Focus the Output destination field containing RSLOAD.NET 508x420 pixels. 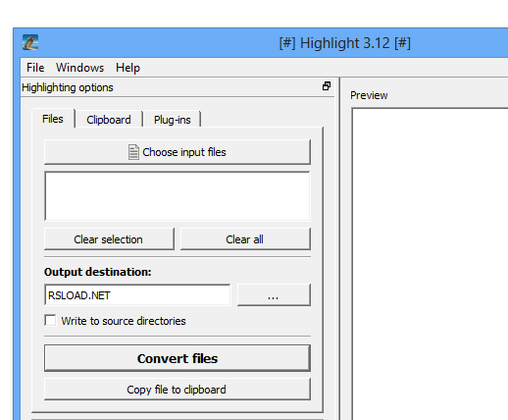coord(137,295)
